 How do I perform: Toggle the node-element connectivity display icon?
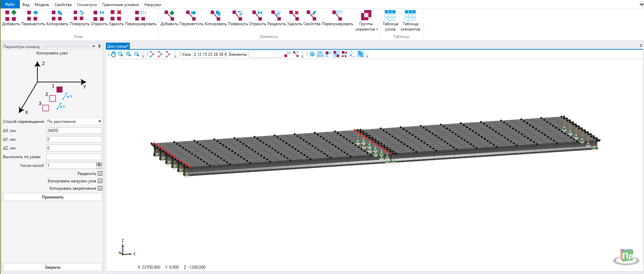[x=344, y=54]
